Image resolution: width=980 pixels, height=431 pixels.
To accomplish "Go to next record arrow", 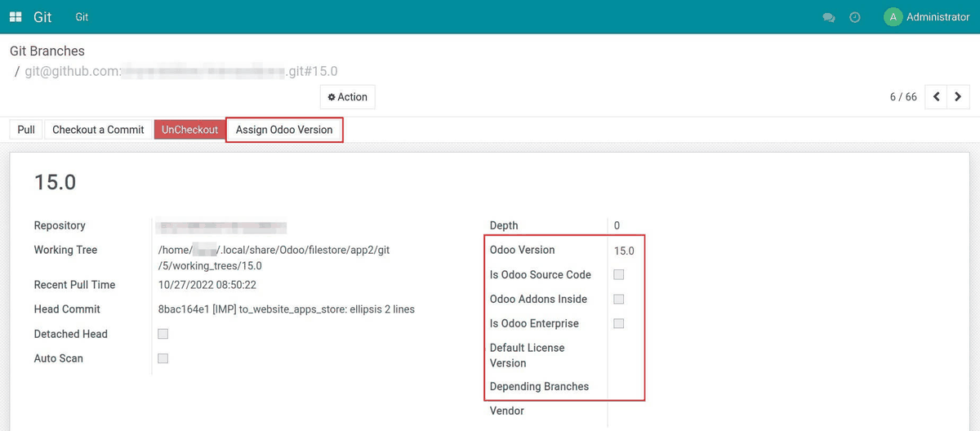I will (x=958, y=96).
